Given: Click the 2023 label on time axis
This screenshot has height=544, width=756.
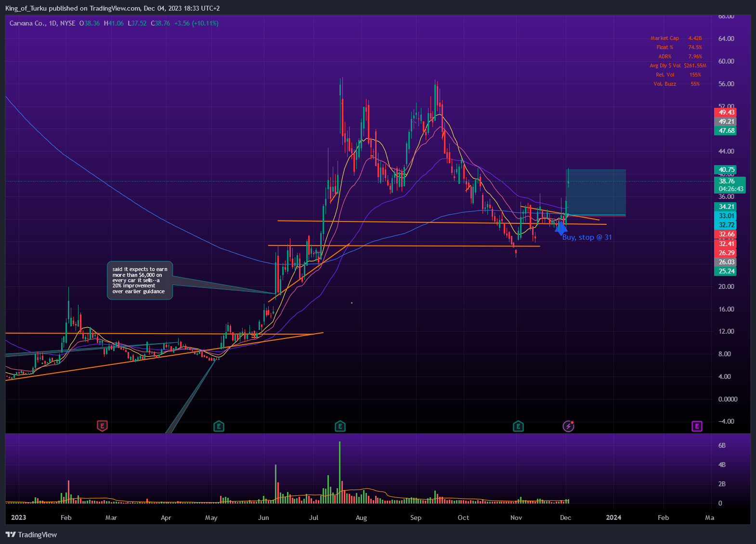Looking at the screenshot, I should (18, 518).
